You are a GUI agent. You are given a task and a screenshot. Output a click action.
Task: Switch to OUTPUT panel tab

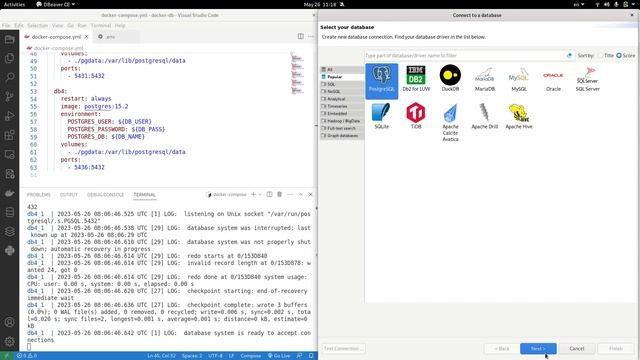[69, 195]
